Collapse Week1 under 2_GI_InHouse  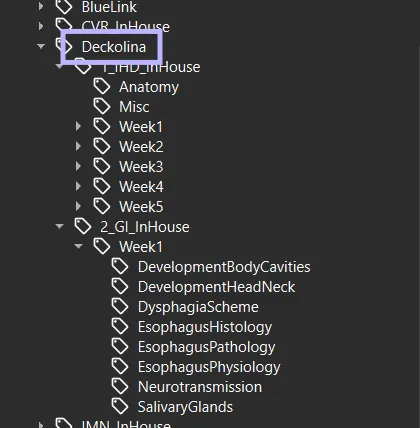pos(78,246)
